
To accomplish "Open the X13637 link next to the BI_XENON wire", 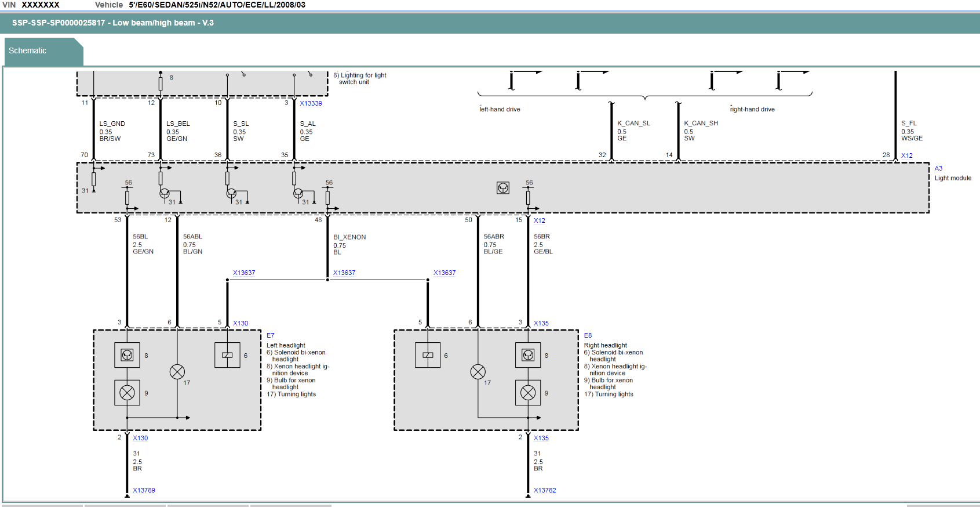I will [344, 273].
